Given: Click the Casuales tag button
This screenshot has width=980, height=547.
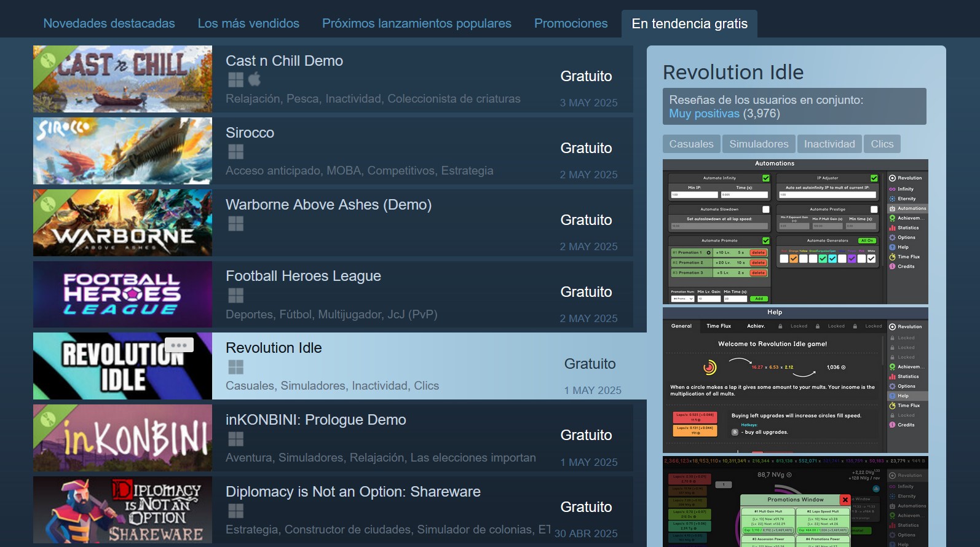Looking at the screenshot, I should pos(691,144).
